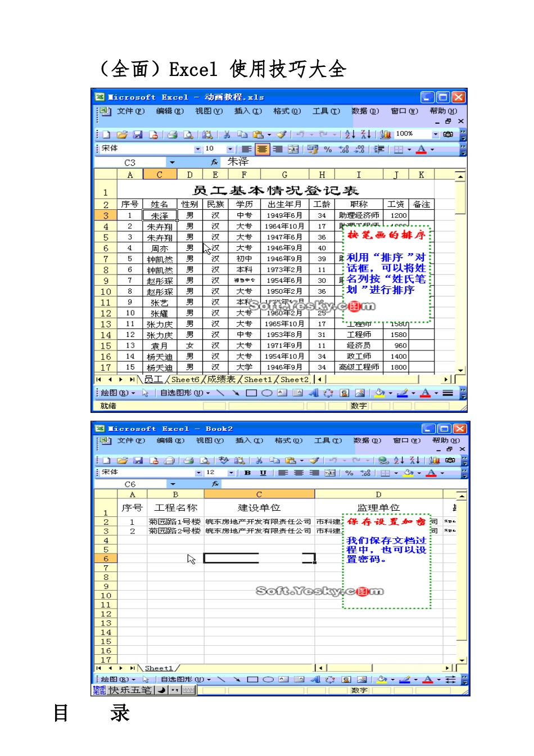Screen dimensions: 534x756
Task: Select Oval tool in 动画教程.xls drawing toolbar
Action: (x=267, y=393)
